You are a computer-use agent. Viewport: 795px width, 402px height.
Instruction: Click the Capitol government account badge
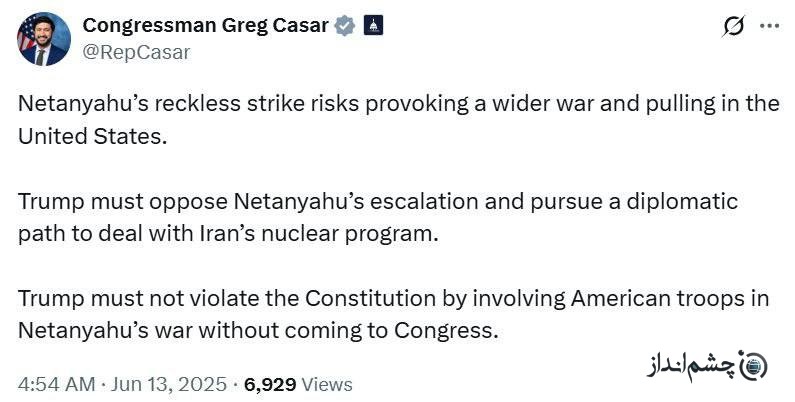pos(373,25)
